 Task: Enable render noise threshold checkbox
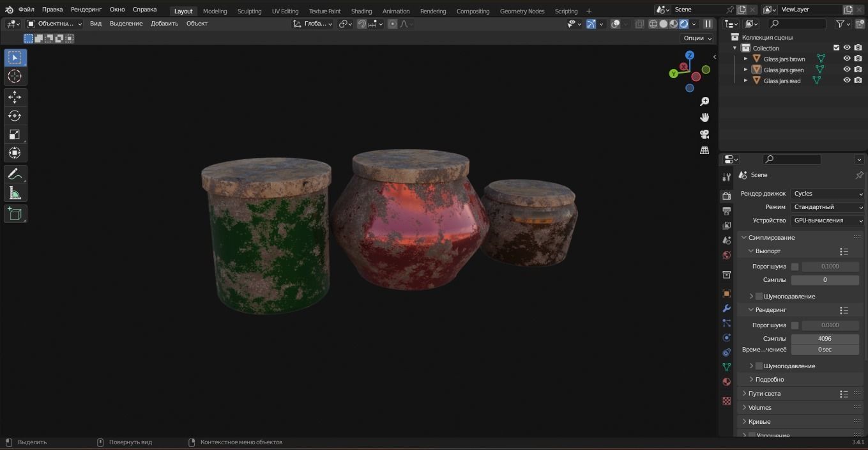coord(795,325)
